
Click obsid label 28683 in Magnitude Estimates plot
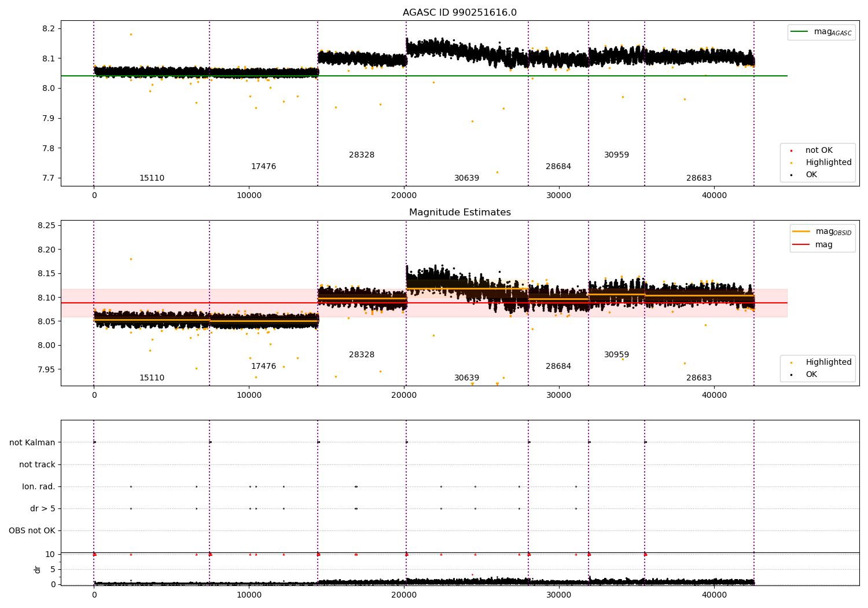pyautogui.click(x=699, y=378)
